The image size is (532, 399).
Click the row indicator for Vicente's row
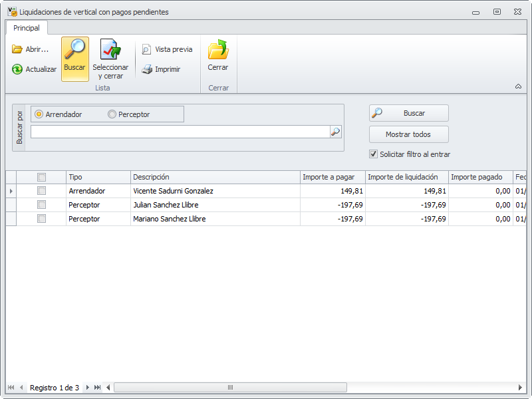(11, 191)
